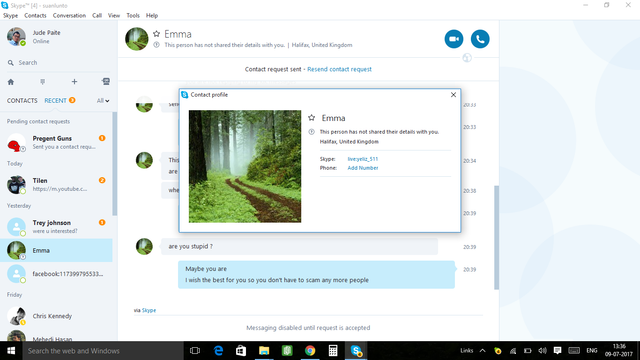
Task: Open Google Chrome from the taskbar
Action: (310, 351)
